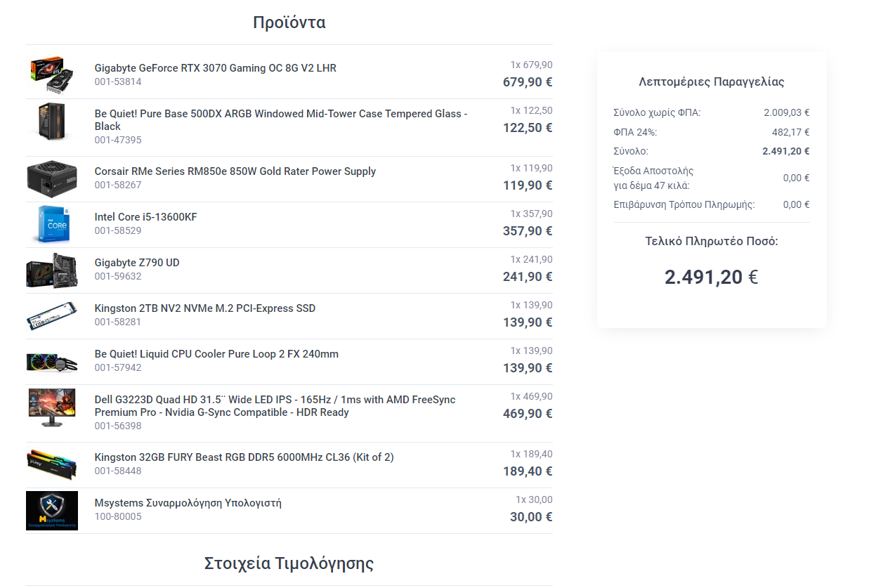Image resolution: width=869 pixels, height=588 pixels.
Task: Select product code 100-80005
Action: point(118,516)
